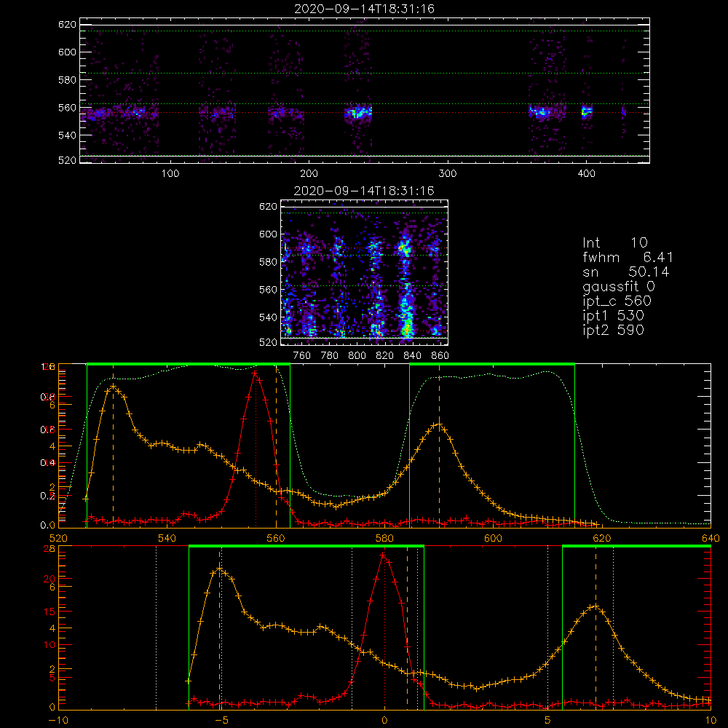Click the red peak maximum in upper profile plot
Image resolution: width=728 pixels, height=728 pixels.
tap(256, 372)
